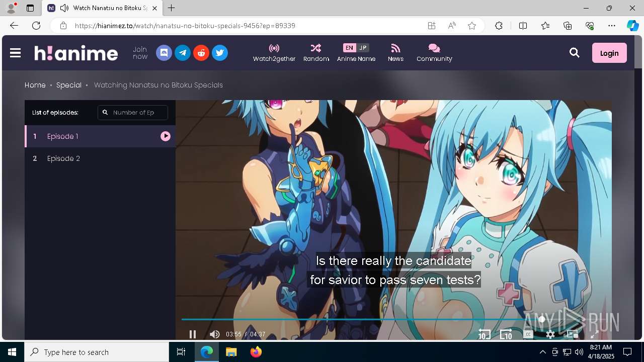Click the Episode 1 play indicator icon
Screen dimensions: 644x362
166,136
